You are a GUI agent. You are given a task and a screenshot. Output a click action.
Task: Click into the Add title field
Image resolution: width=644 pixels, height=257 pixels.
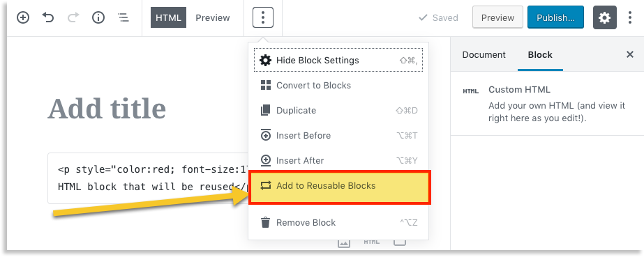click(107, 108)
